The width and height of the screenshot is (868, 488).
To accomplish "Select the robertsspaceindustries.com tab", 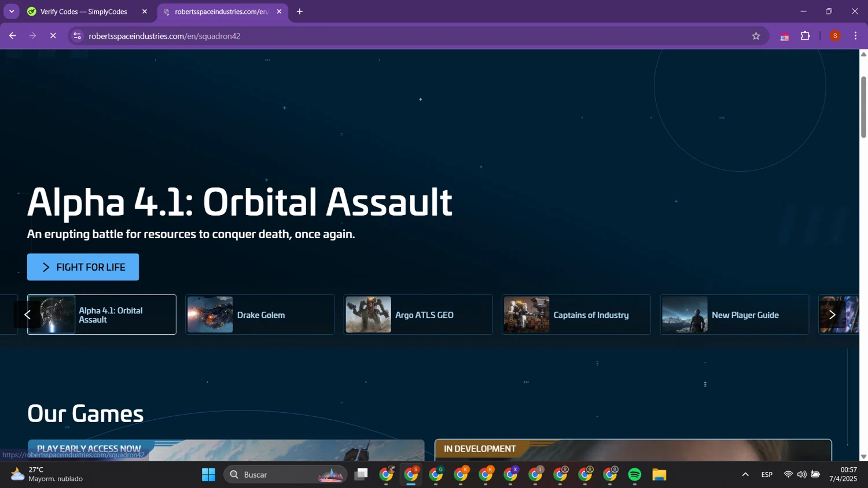I will tap(222, 12).
